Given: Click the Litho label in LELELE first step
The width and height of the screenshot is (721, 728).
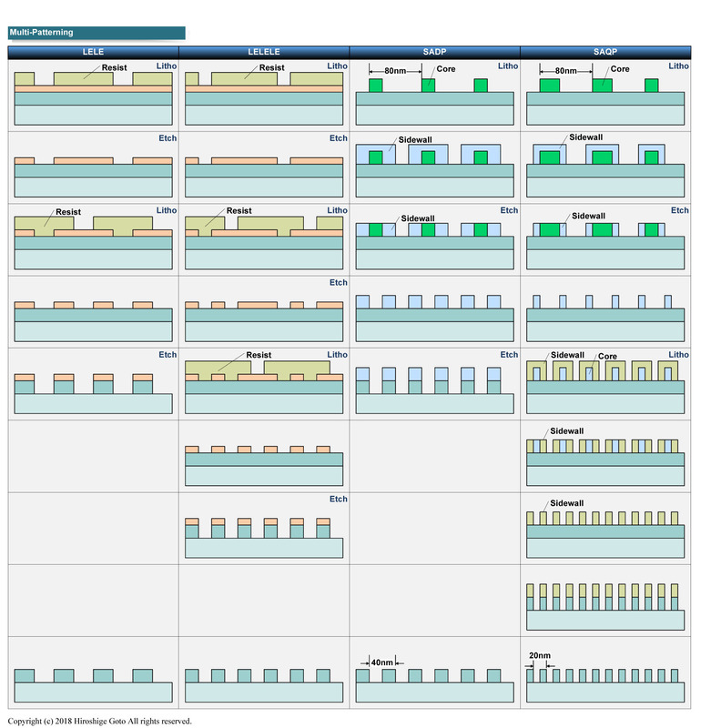Looking at the screenshot, I should 337,66.
